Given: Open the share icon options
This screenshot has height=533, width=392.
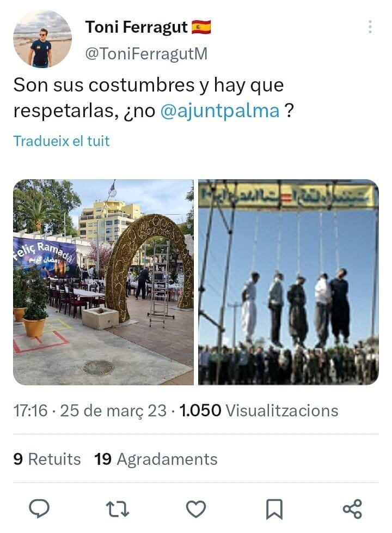Looking at the screenshot, I should pyautogui.click(x=352, y=509).
